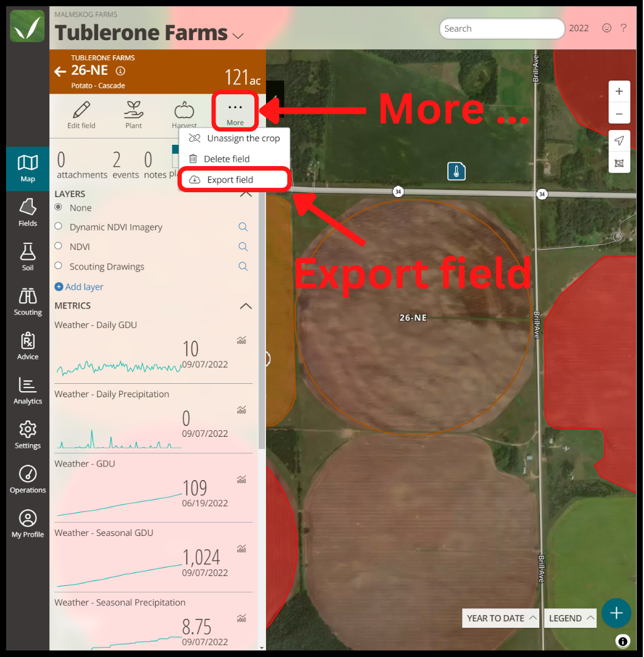This screenshot has width=644, height=657.
Task: Select the NDVI layer radio button
Action: [x=58, y=246]
